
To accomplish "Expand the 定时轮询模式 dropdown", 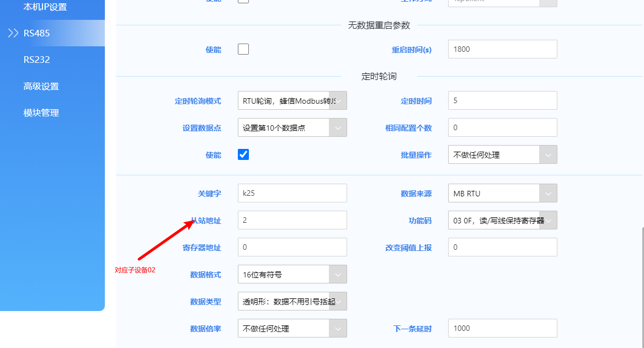I will click(x=338, y=101).
